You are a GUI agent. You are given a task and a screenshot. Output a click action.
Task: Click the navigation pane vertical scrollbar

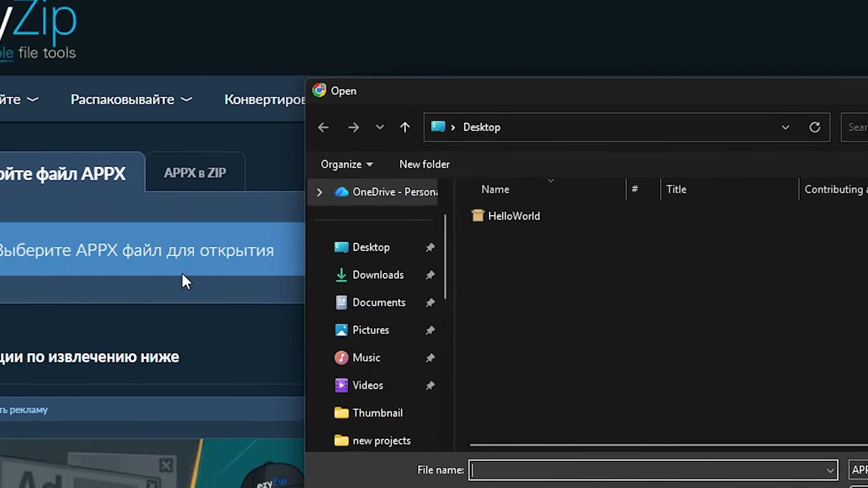coord(445,257)
